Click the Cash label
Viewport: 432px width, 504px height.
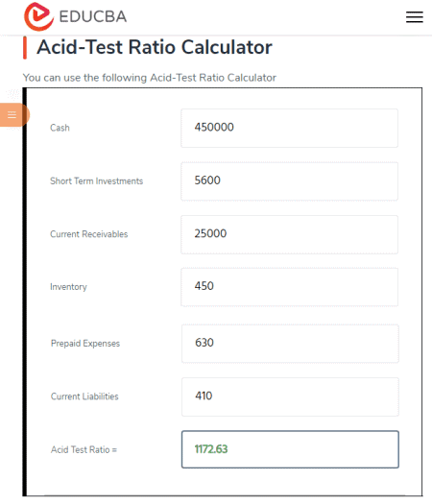coord(60,128)
